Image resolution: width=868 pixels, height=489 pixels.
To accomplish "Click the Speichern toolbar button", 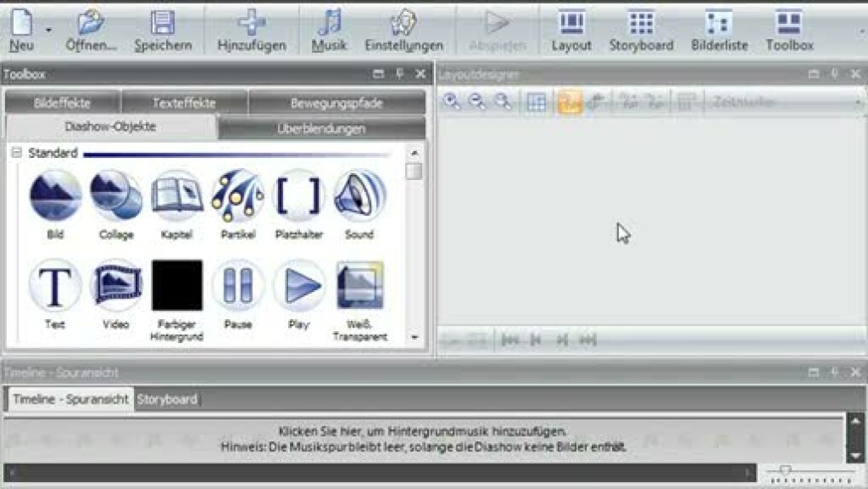I will click(x=163, y=30).
